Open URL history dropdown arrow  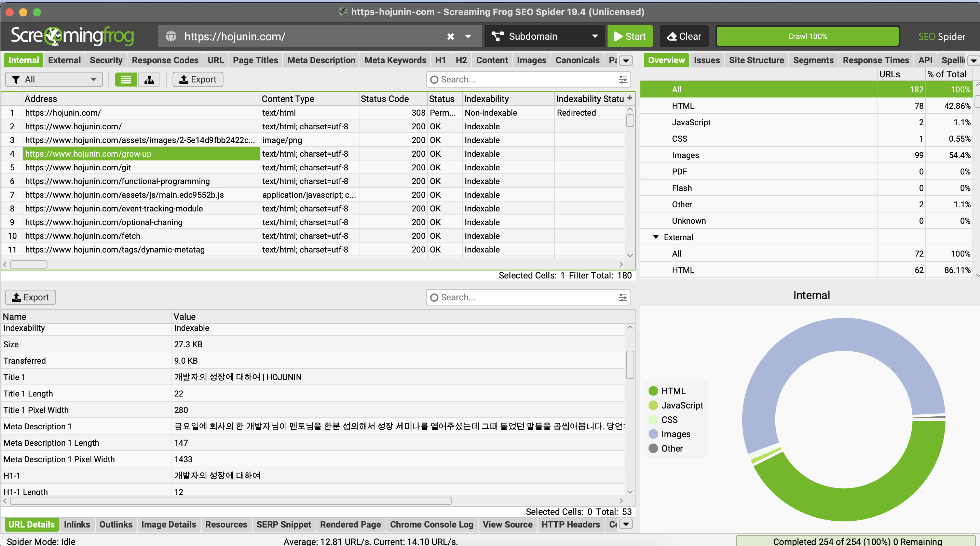[x=468, y=37]
